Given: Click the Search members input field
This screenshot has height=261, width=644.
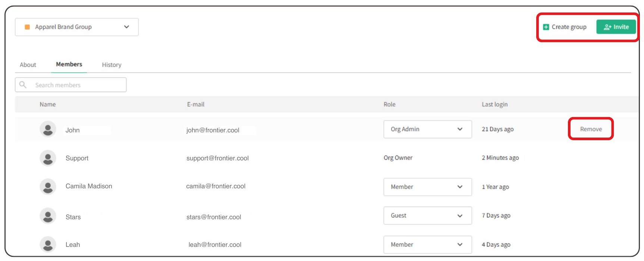Looking at the screenshot, I should (x=71, y=85).
